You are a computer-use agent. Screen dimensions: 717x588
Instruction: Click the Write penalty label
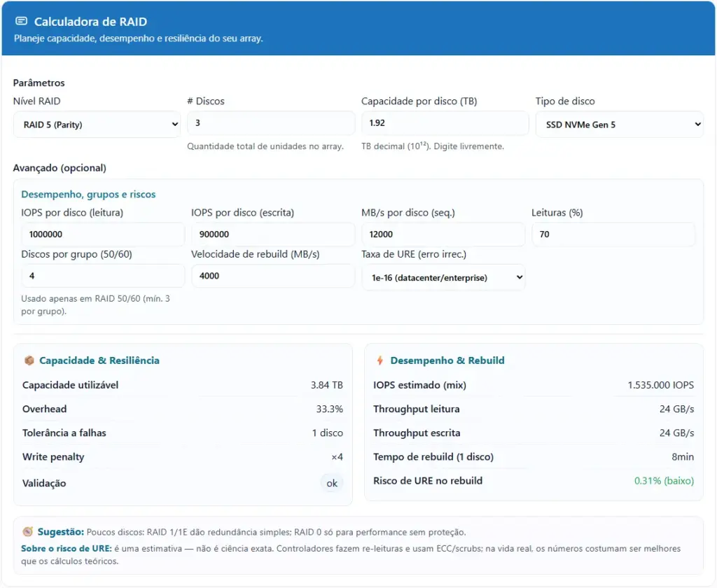[53, 457]
